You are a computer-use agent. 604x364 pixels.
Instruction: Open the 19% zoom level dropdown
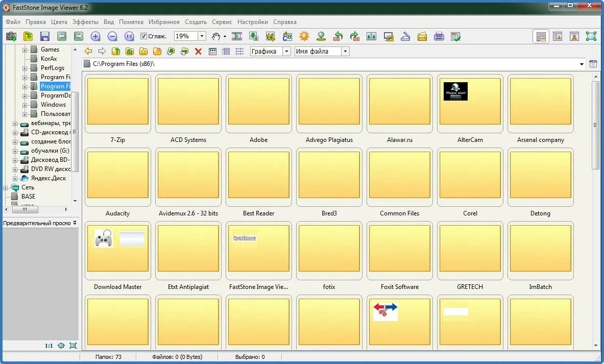coord(202,36)
